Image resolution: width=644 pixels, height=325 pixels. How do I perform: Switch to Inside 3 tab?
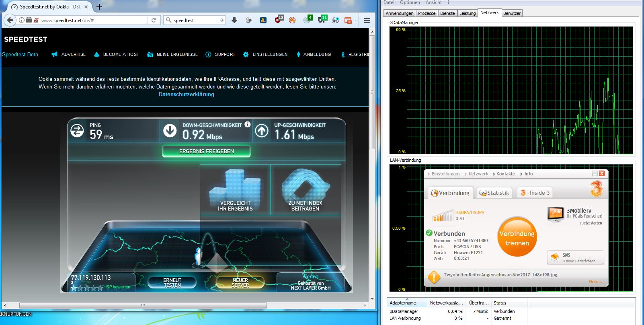[x=535, y=193]
